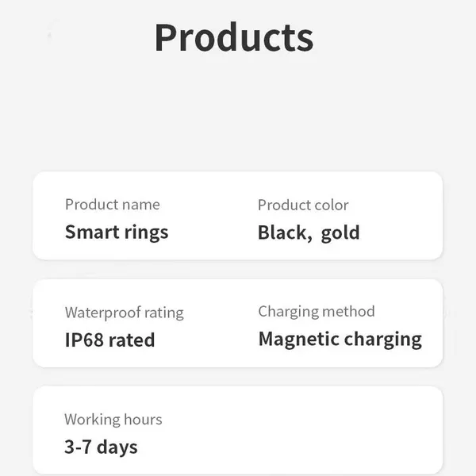Click the word gold in color value
Screen dimensions: 476x476
tap(340, 234)
